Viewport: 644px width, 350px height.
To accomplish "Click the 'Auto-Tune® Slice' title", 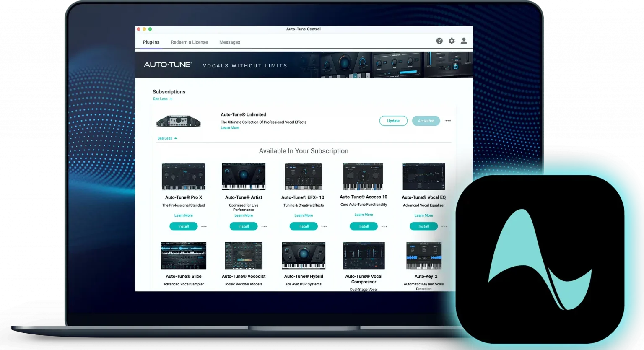I will pyautogui.click(x=184, y=276).
